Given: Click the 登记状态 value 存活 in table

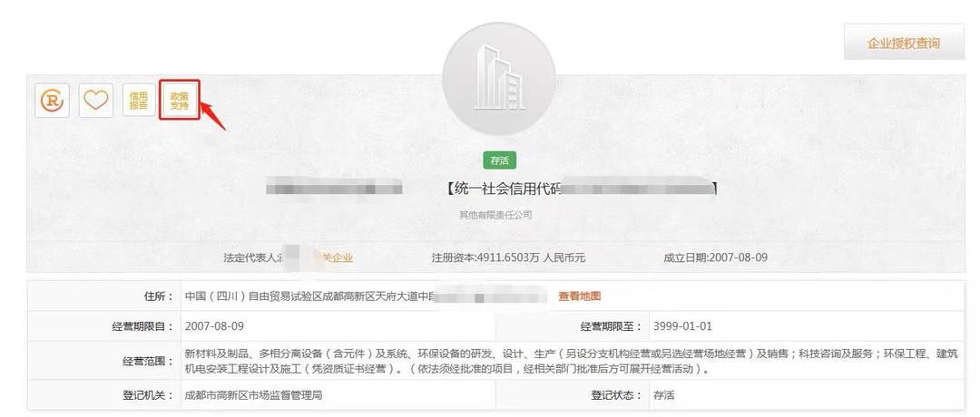Looking at the screenshot, I should tap(663, 395).
